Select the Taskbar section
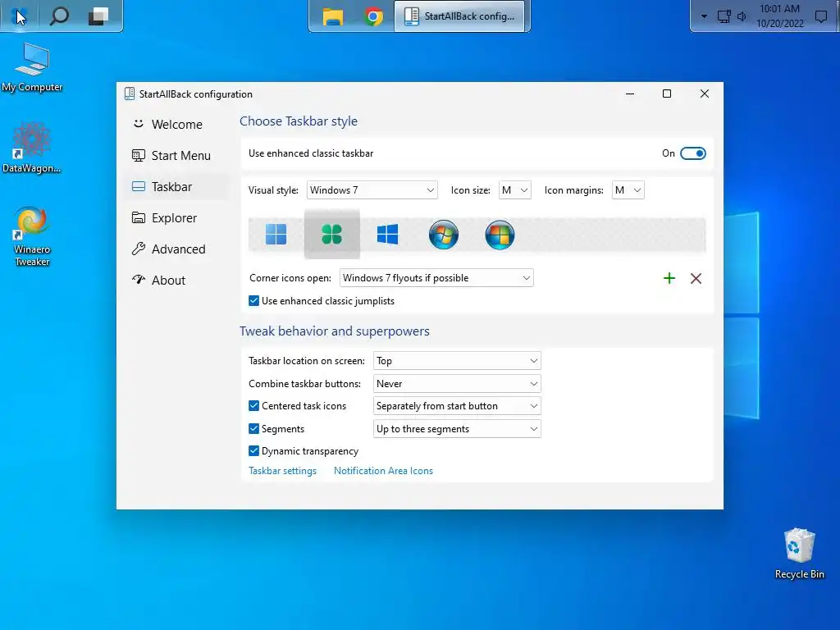The image size is (840, 630). [x=177, y=186]
